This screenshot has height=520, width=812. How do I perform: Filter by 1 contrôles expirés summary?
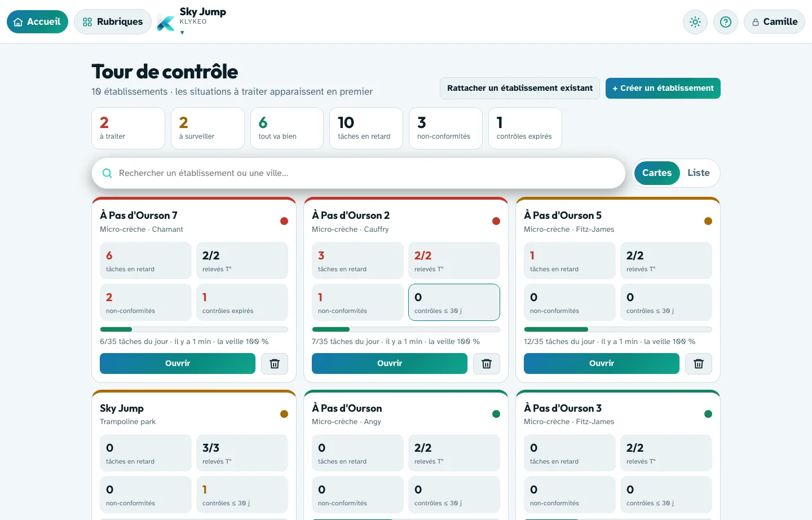(525, 129)
